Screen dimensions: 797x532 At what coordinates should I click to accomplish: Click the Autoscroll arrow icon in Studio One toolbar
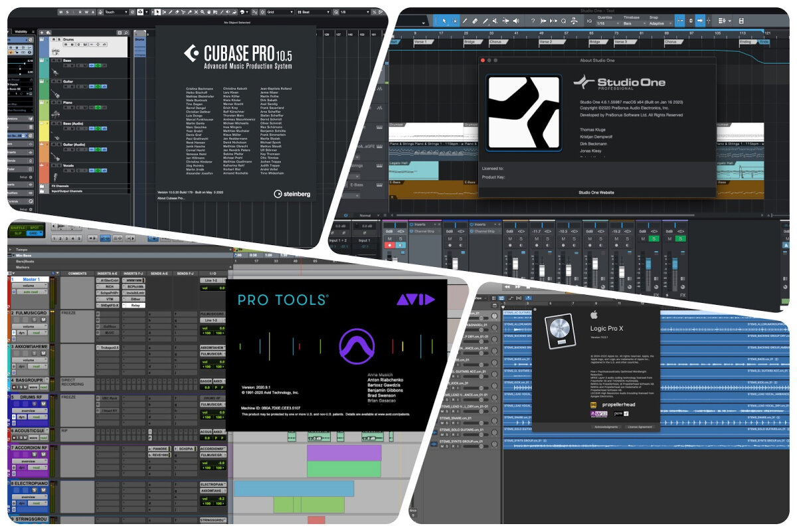pyautogui.click(x=700, y=21)
